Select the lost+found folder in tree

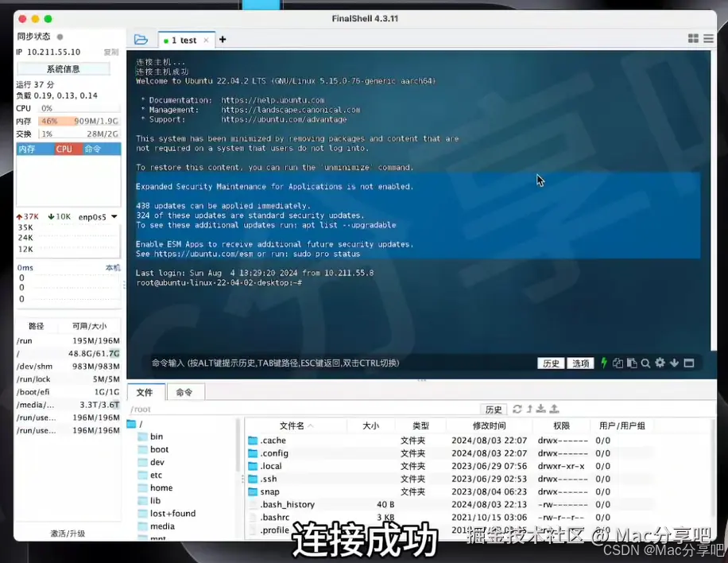167,513
